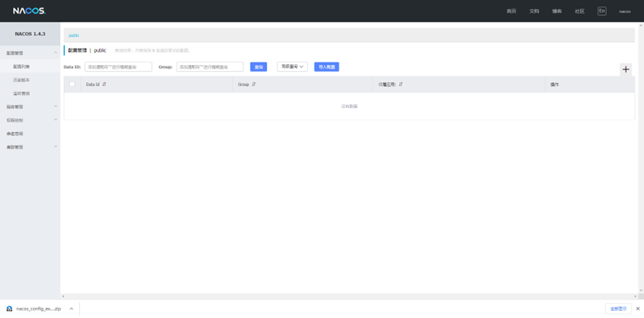Click the 导入配置 import button
This screenshot has height=318, width=644.
(326, 66)
